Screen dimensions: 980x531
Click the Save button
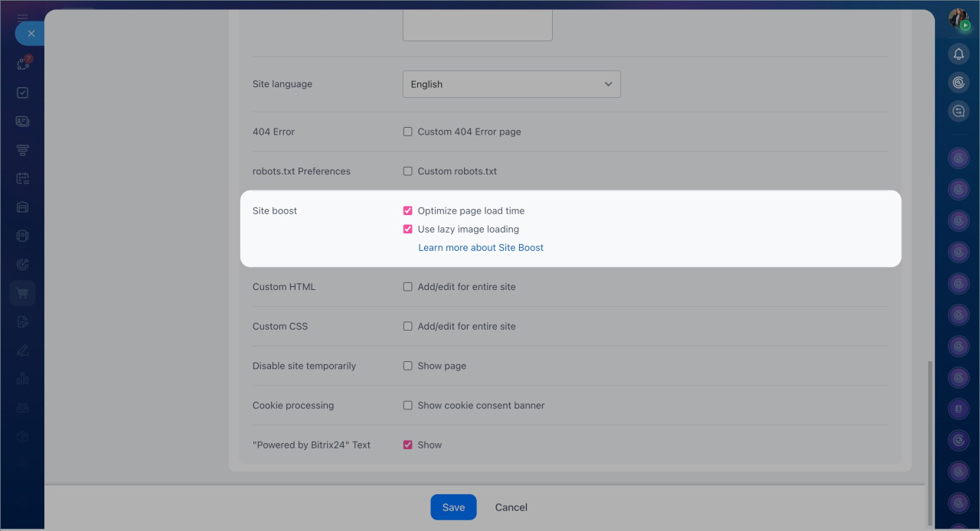click(453, 507)
